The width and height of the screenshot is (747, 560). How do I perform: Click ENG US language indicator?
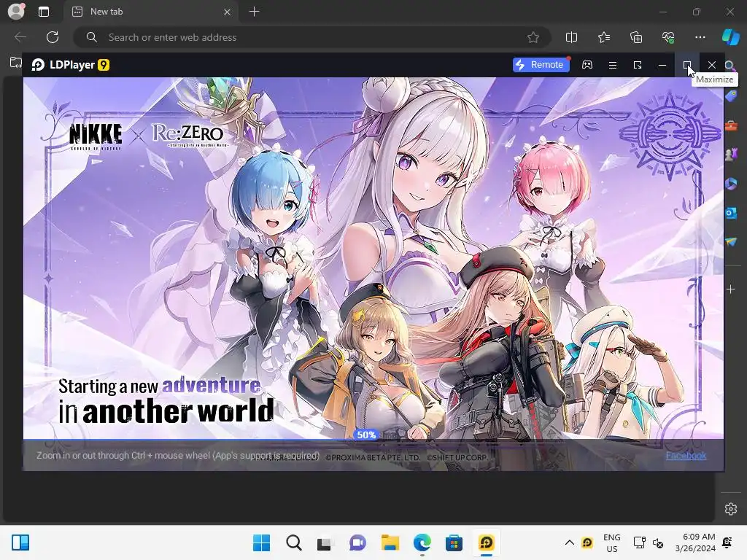pos(612,542)
